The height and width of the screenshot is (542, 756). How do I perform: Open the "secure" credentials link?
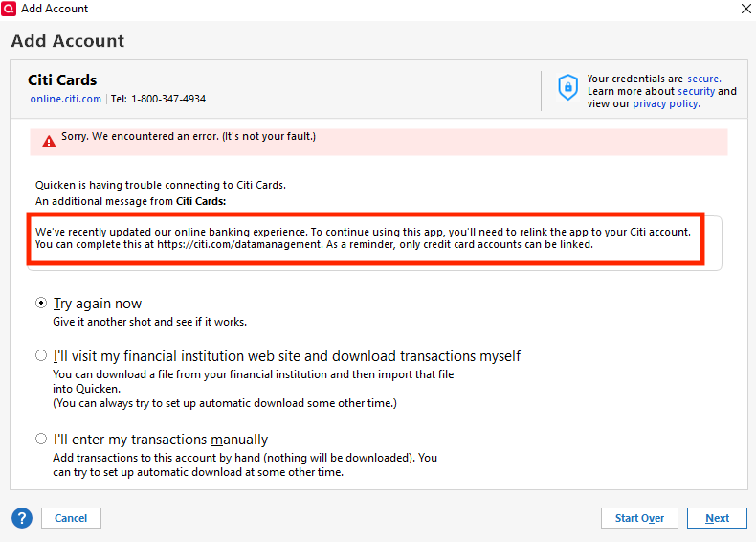tap(703, 79)
